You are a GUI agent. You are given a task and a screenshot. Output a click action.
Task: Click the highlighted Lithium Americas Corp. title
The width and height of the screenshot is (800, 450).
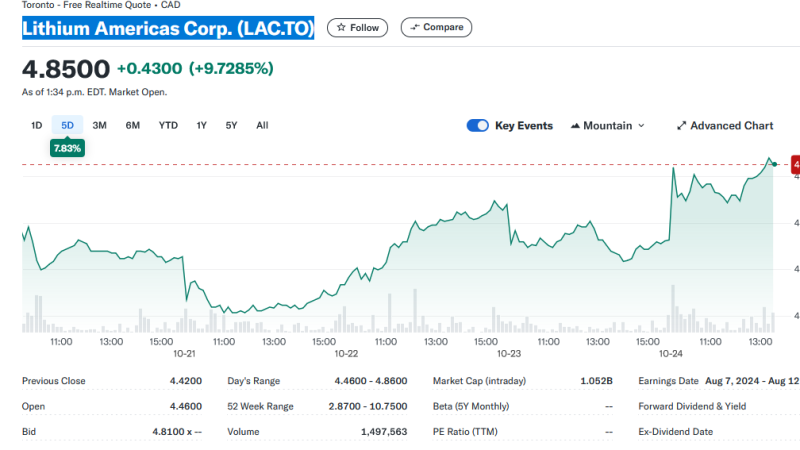pos(168,29)
